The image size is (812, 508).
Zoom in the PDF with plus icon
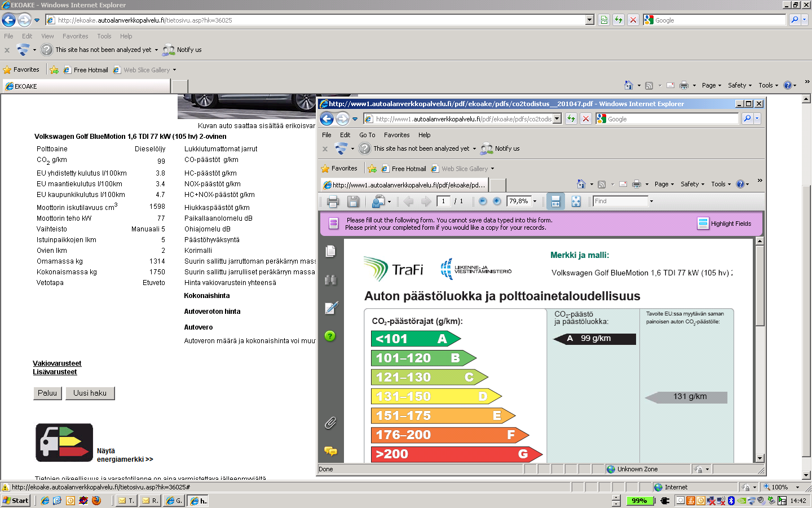coord(497,202)
